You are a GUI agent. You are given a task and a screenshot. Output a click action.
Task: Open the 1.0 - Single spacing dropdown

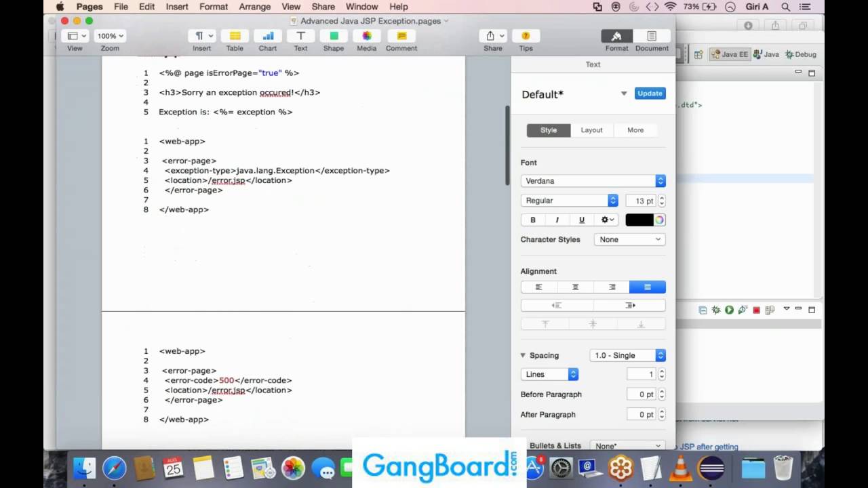627,355
